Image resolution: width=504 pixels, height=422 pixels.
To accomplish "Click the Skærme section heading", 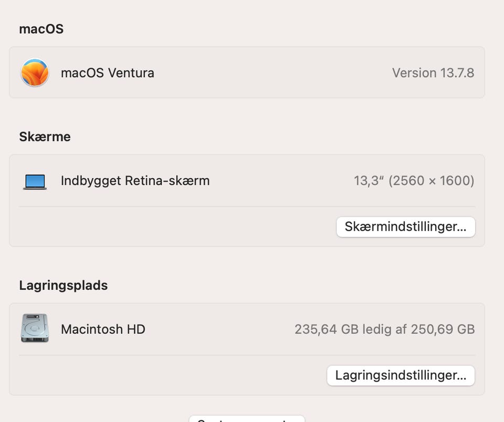I will point(45,137).
